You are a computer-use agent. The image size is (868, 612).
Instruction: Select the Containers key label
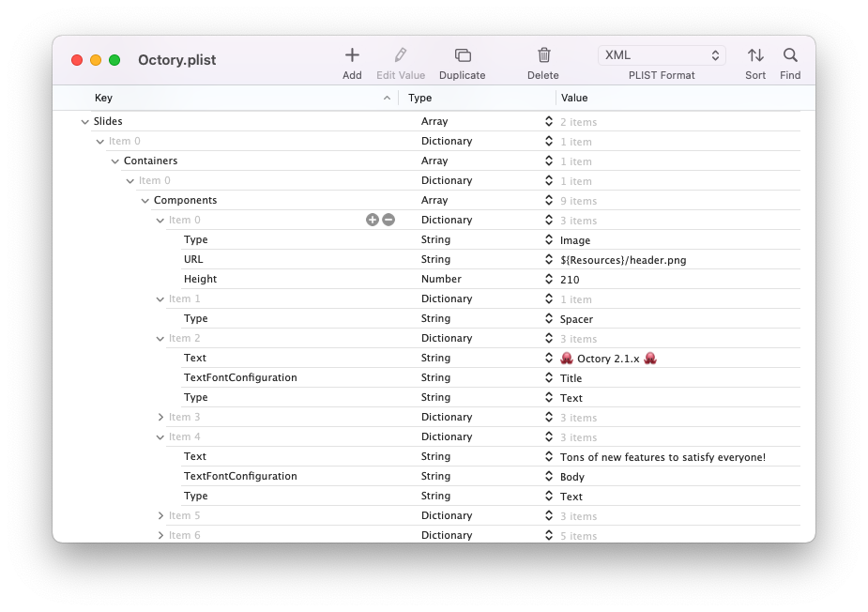click(150, 161)
